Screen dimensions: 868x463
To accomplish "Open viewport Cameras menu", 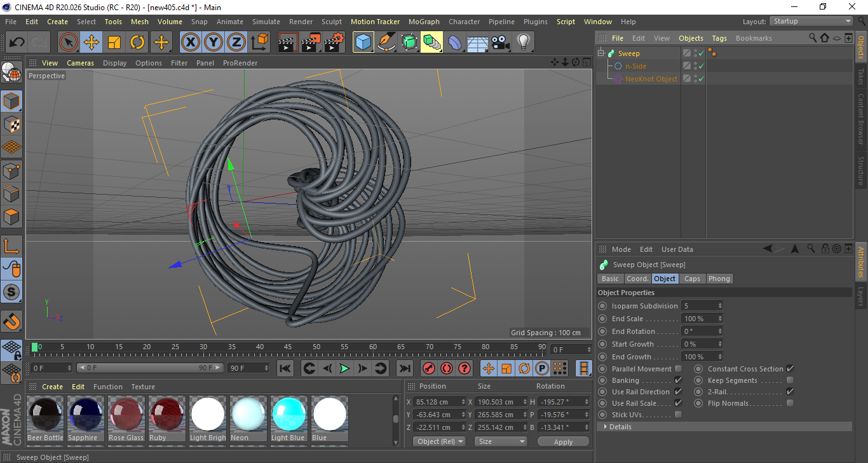I will [80, 63].
